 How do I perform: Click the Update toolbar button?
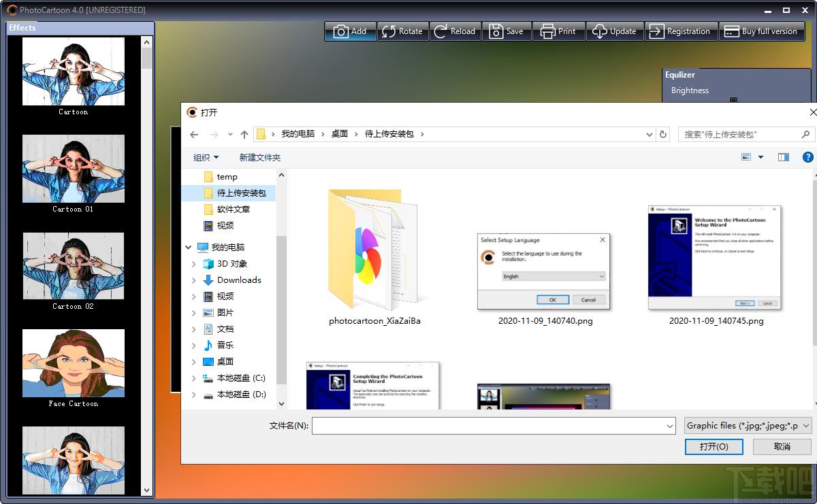(615, 31)
